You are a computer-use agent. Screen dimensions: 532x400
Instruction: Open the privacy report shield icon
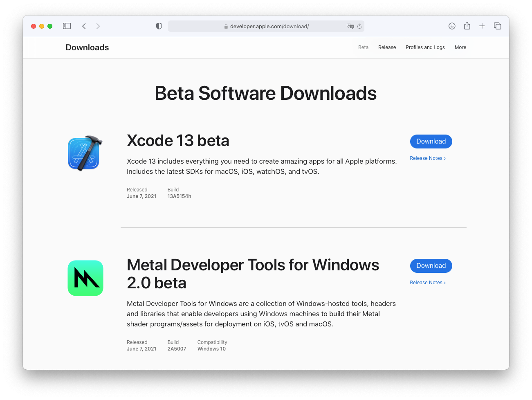coord(159,26)
